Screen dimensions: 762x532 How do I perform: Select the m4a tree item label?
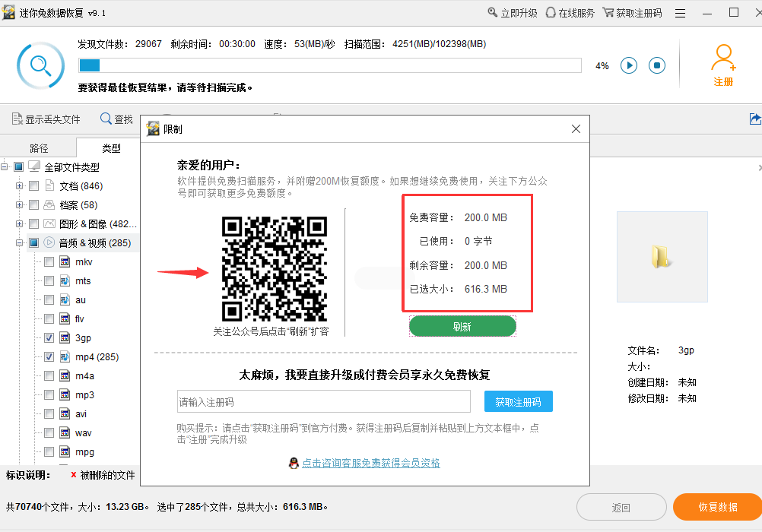(x=84, y=375)
